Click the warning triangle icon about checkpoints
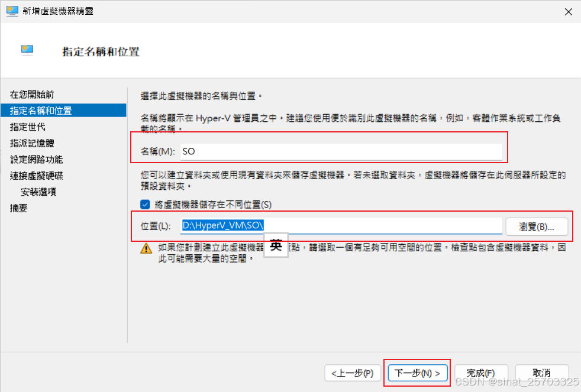This screenshot has width=581, height=392. [145, 249]
